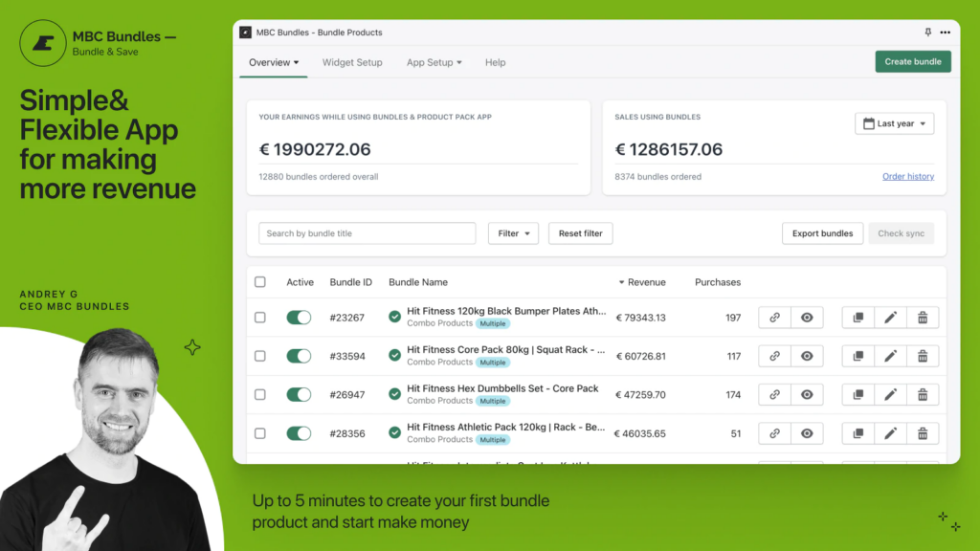The image size is (980, 551).
Task: Duplicate bundle #28356
Action: 858,433
